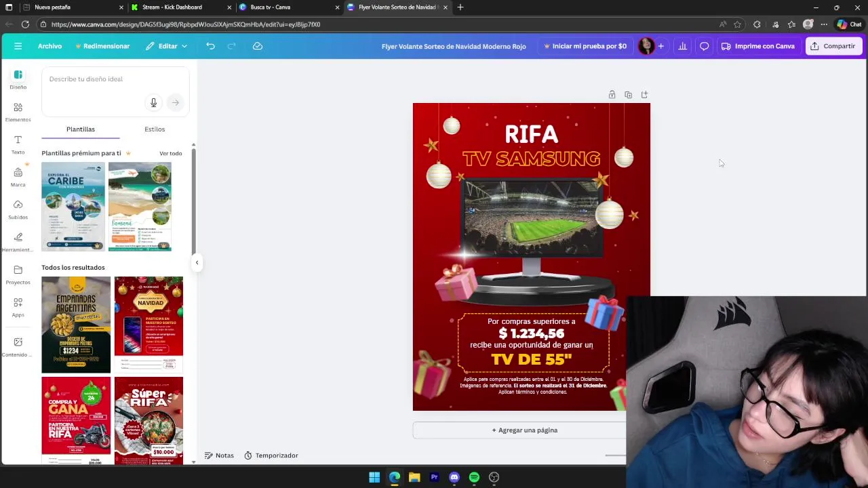This screenshot has width=868, height=488.
Task: Open the Subidos uploads panel
Action: click(18, 210)
